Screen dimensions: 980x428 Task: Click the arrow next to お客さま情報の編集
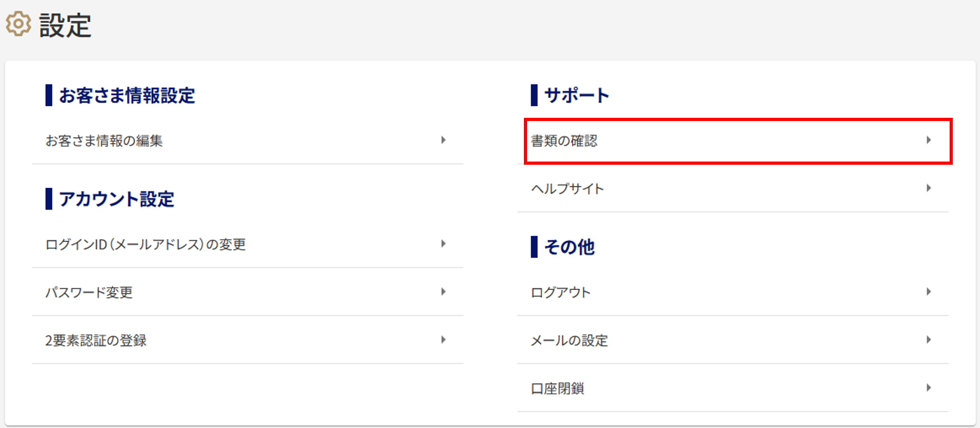[443, 140]
